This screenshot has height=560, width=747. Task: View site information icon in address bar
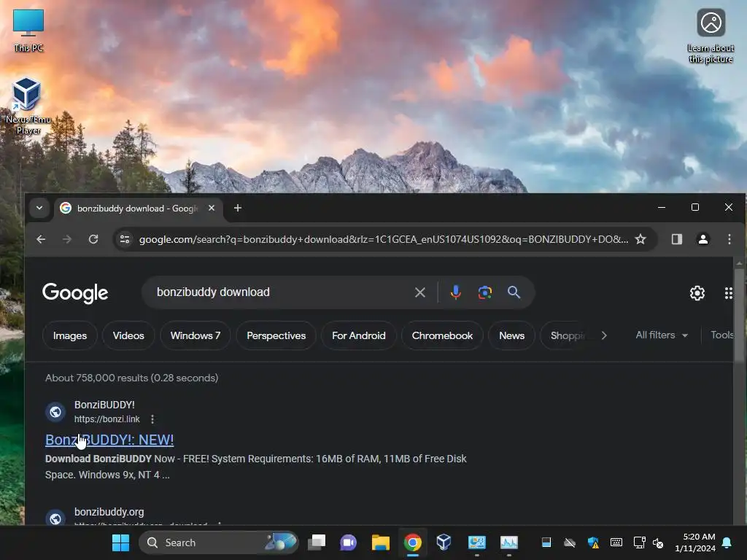point(125,239)
